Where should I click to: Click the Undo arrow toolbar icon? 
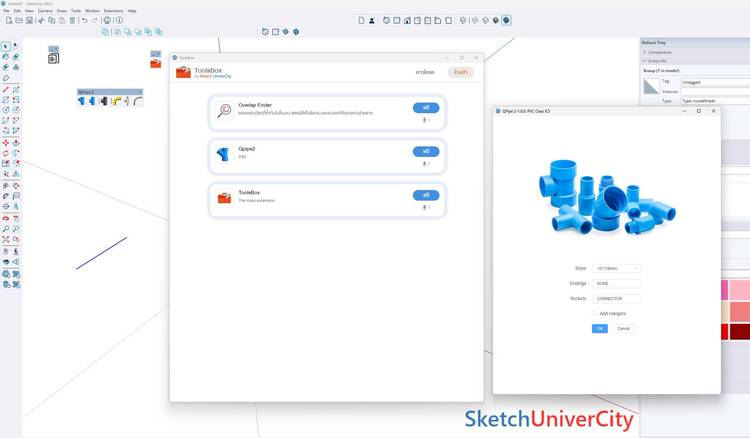(84, 20)
